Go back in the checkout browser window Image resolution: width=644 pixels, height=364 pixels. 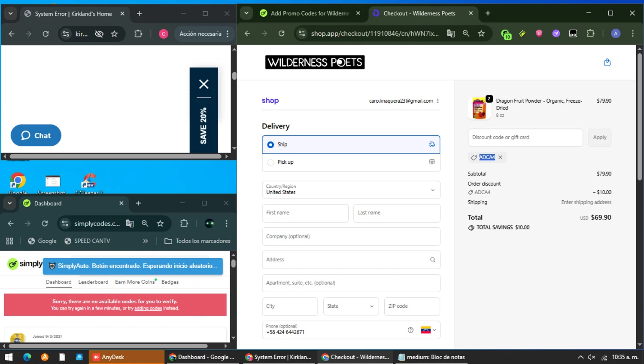[247, 34]
